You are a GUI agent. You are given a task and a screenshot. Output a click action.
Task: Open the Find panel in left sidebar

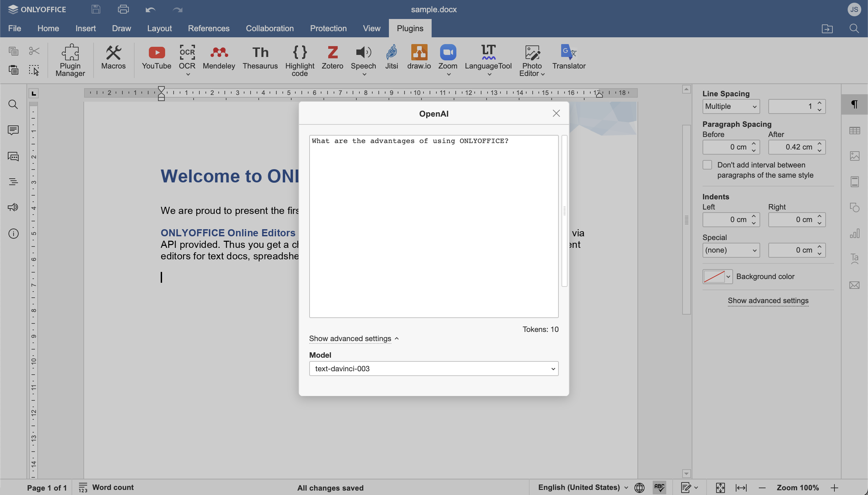click(13, 104)
